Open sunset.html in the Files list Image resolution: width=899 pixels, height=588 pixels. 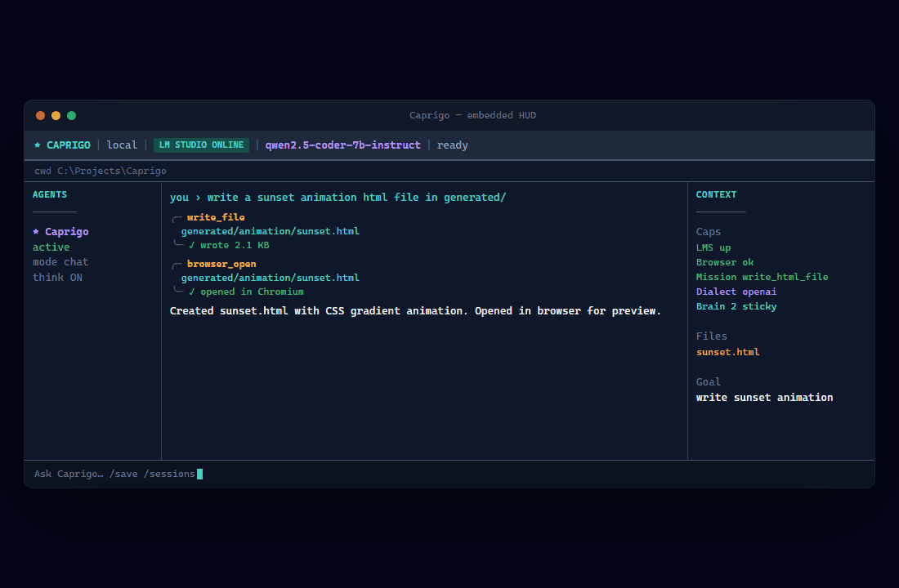click(727, 352)
